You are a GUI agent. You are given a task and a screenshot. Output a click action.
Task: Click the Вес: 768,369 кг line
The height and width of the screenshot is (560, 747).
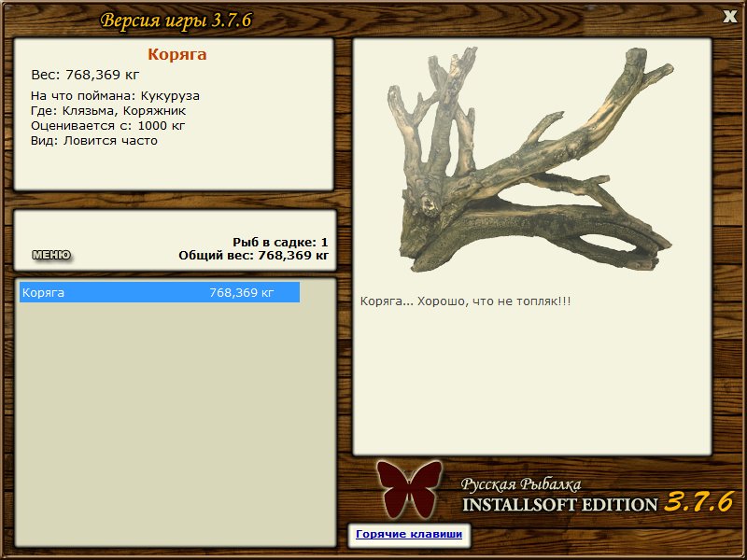pyautogui.click(x=85, y=75)
